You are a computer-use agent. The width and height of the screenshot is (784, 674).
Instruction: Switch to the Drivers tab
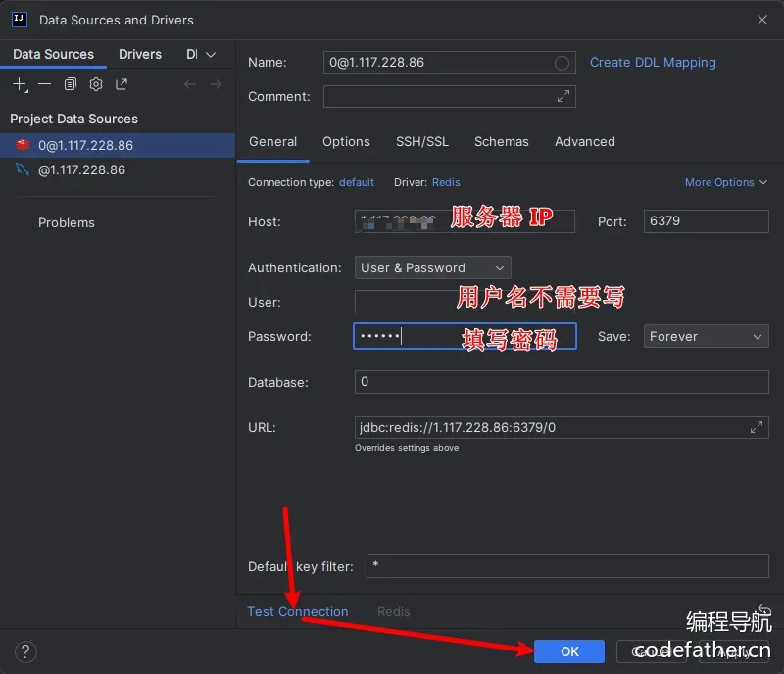(140, 54)
